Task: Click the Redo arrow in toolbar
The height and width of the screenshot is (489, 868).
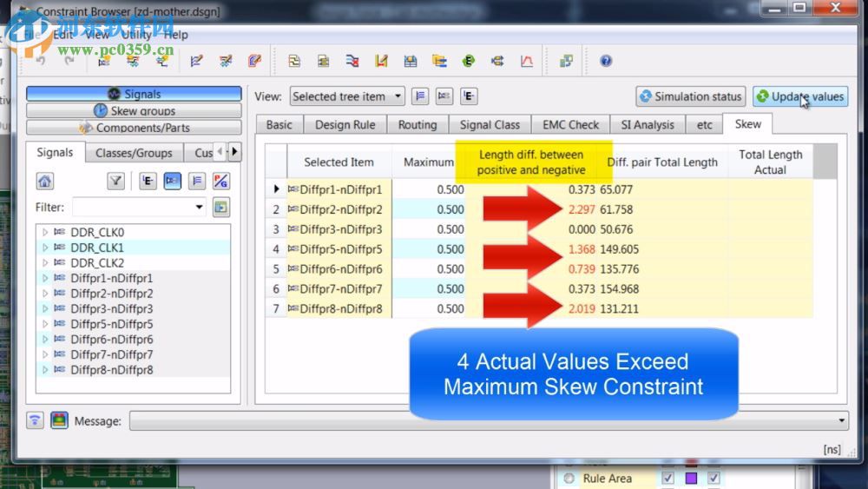Action: 69,60
